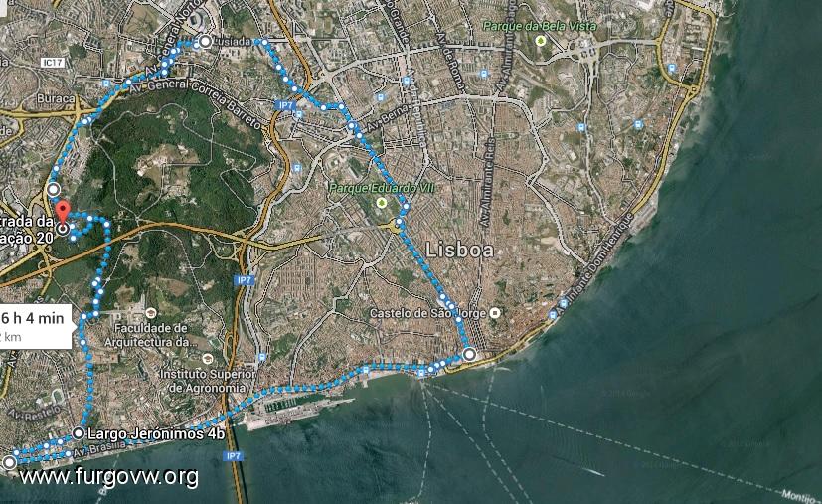This screenshot has width=822, height=504.
Task: Select the Parque da Bela Vista tree icon
Action: pos(541,40)
